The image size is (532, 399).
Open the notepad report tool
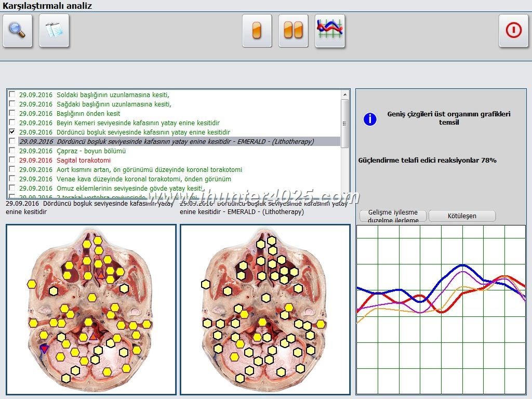tap(54, 31)
